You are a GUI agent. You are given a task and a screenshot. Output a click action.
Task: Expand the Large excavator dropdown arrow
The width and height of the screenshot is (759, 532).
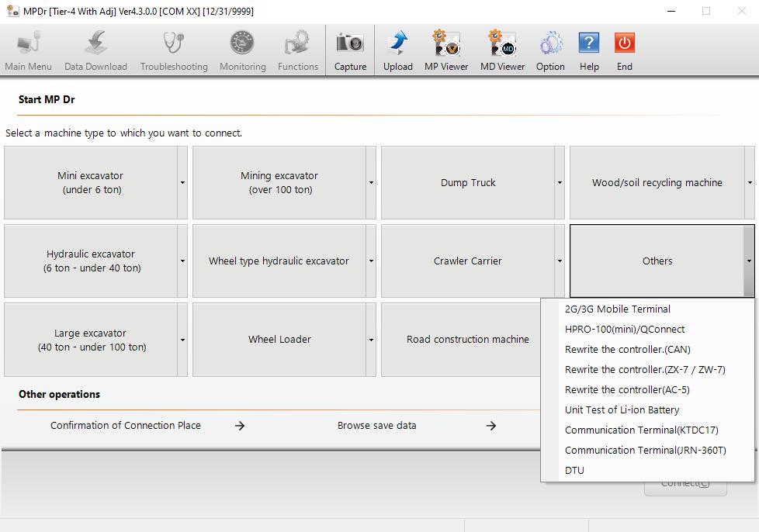[x=182, y=340]
